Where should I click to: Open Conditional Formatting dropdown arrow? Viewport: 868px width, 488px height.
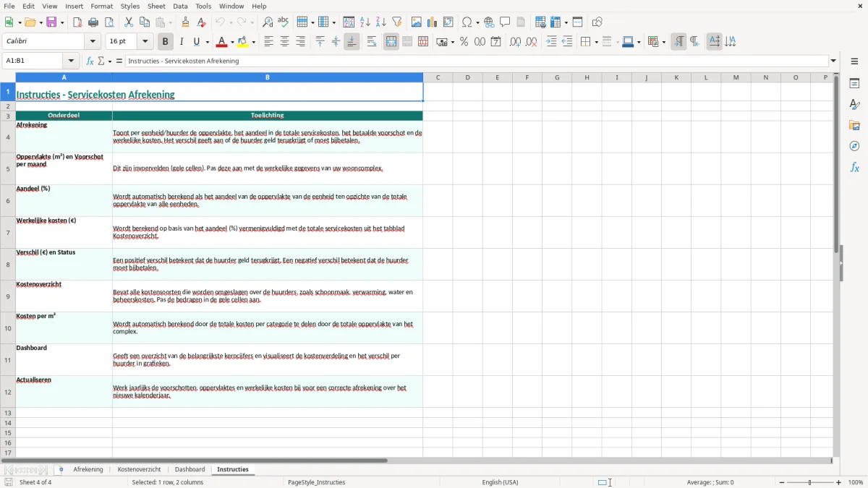point(663,42)
